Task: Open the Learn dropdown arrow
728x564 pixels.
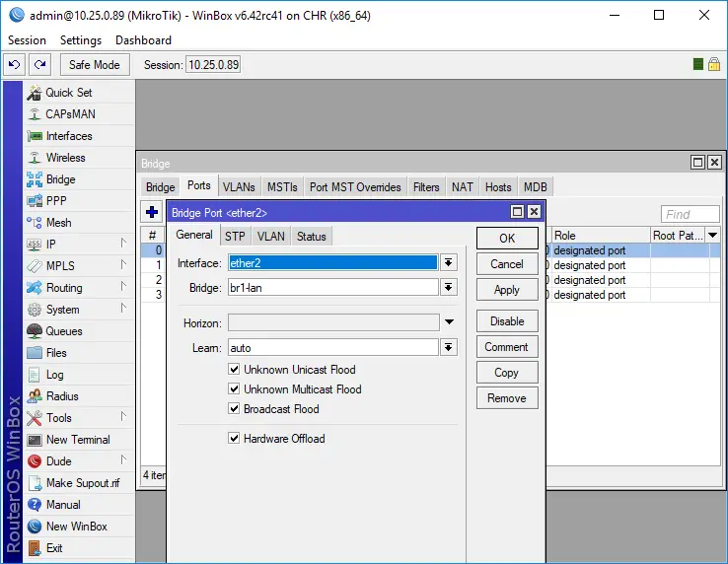Action: 448,347
